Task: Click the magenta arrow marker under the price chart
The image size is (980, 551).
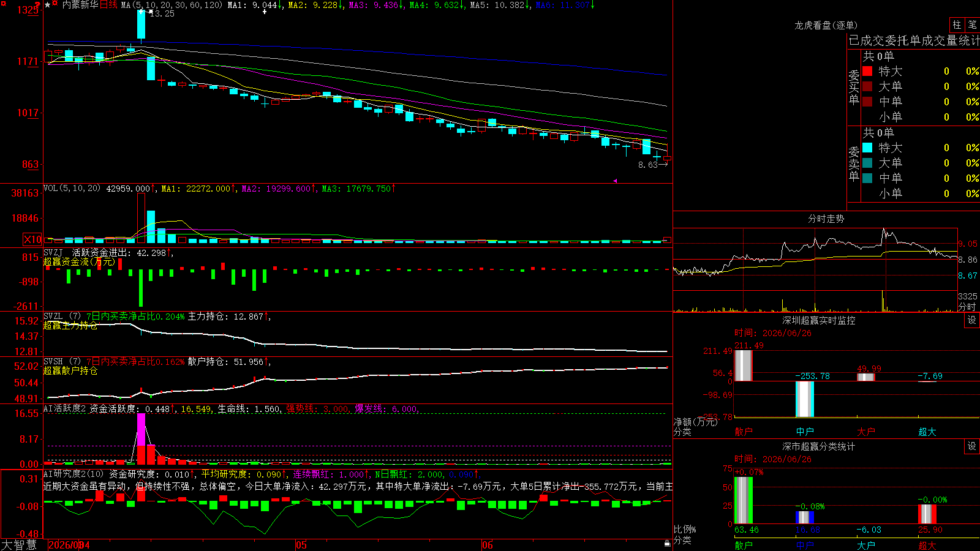Action: [x=615, y=181]
